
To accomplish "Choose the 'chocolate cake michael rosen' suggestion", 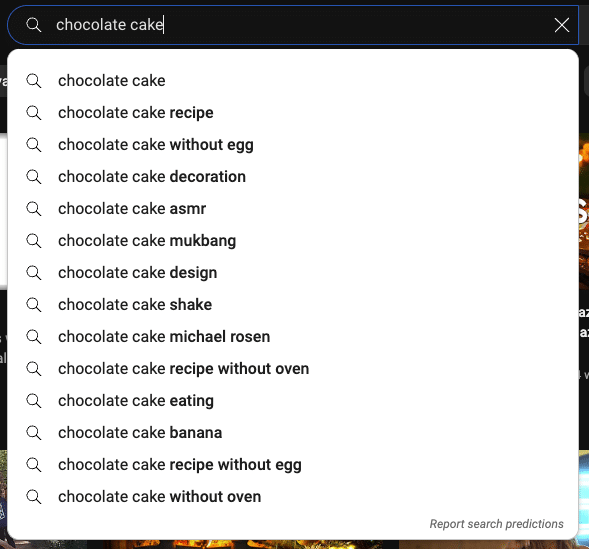I will click(293, 337).
